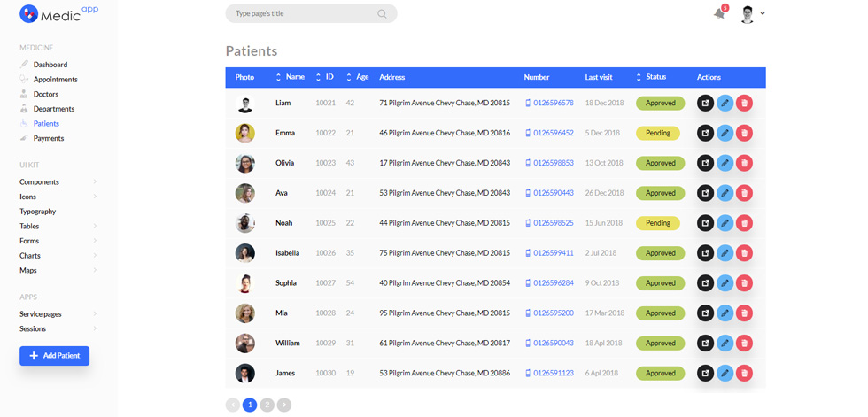
Task: Click the Dashboard sidebar icon
Action: coord(24,64)
